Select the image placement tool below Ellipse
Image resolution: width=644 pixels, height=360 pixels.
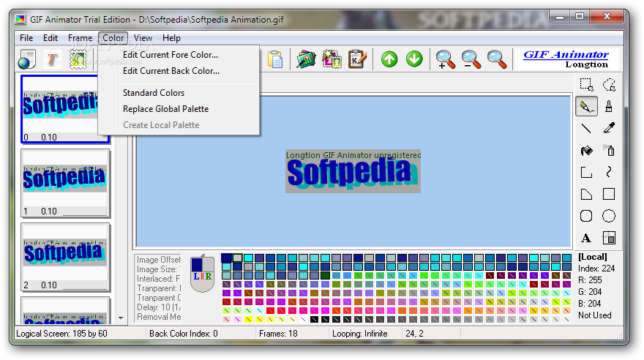(x=609, y=238)
